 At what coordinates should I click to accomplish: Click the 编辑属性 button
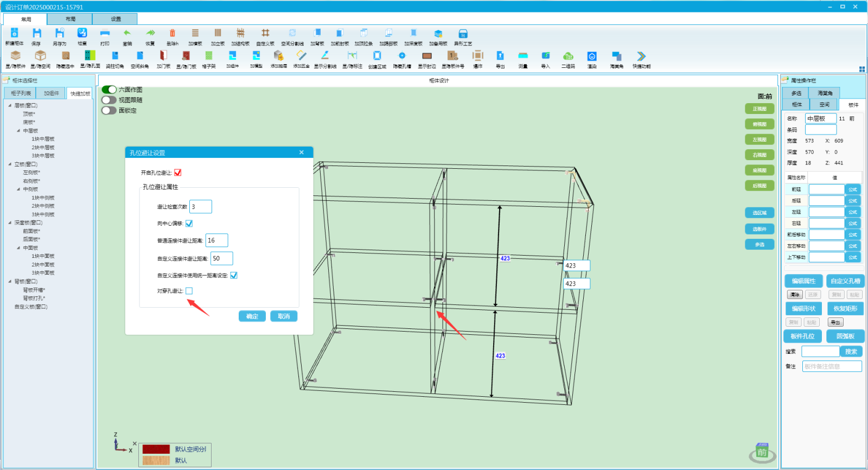(x=803, y=281)
